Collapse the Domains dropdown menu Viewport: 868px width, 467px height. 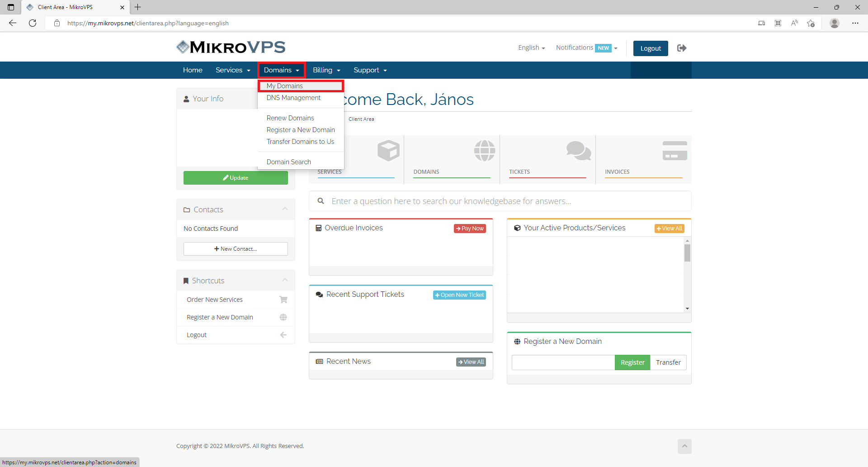pos(282,70)
